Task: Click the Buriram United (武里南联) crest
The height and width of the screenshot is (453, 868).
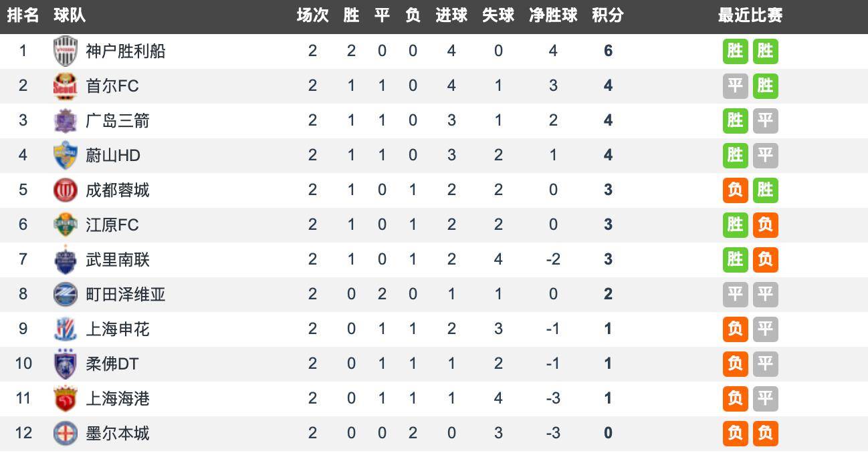Action: pyautogui.click(x=66, y=260)
